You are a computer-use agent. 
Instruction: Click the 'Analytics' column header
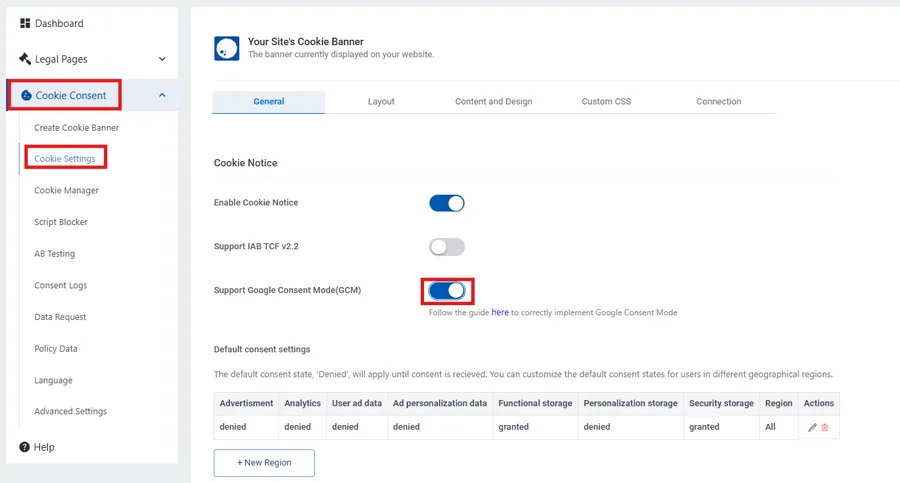pyautogui.click(x=302, y=403)
